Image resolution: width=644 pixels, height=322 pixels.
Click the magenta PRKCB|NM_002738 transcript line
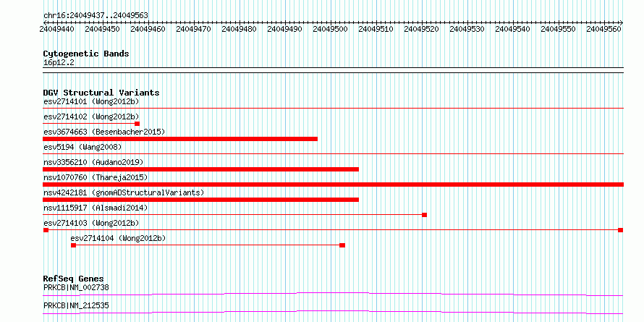[334, 294]
